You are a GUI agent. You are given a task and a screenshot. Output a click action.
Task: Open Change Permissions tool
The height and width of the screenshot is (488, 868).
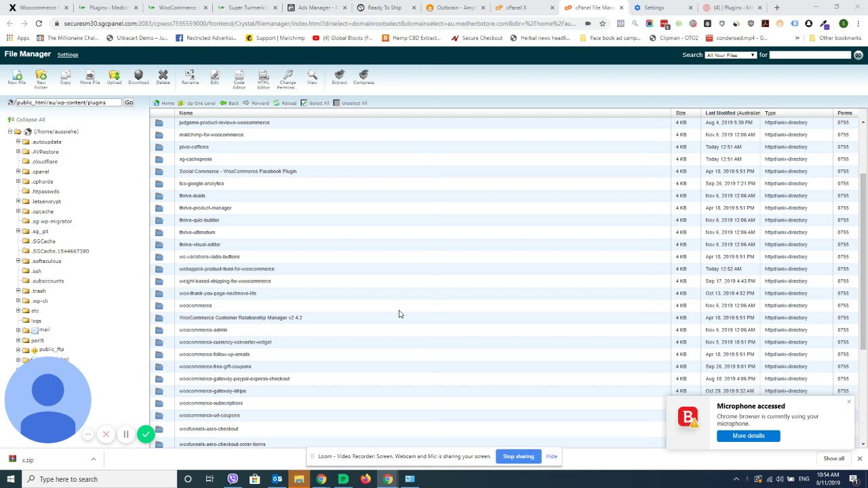[x=288, y=79]
